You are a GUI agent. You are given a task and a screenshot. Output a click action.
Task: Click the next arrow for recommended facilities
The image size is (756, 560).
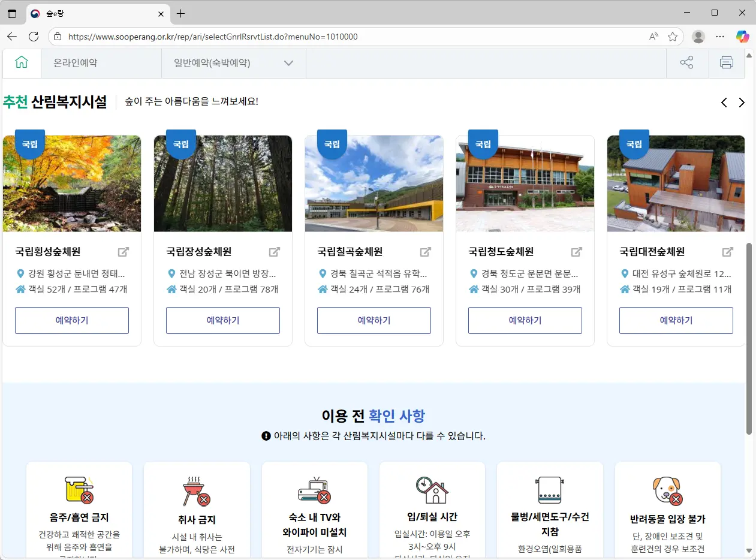point(742,102)
